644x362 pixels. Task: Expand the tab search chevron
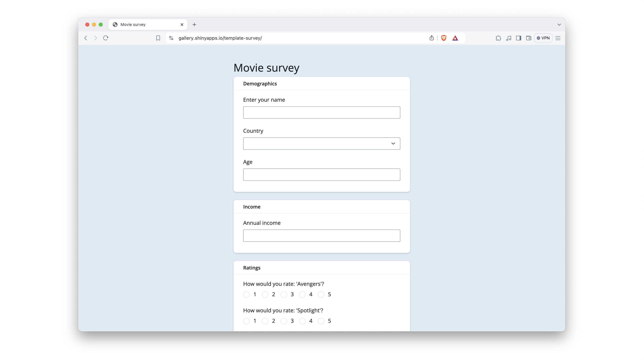click(x=559, y=25)
